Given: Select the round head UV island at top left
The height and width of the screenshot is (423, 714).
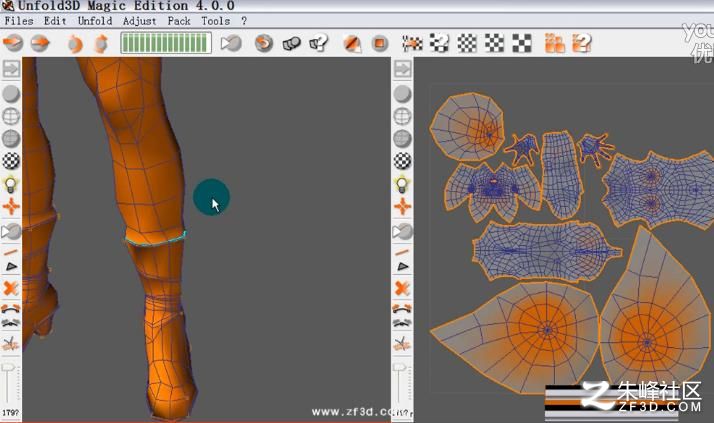Looking at the screenshot, I should (x=467, y=126).
